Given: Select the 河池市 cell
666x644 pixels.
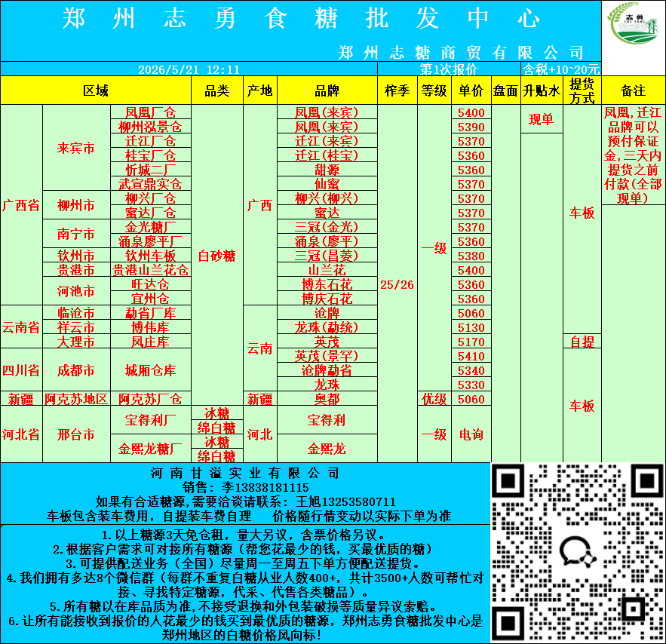Looking at the screenshot, I should (76, 291).
